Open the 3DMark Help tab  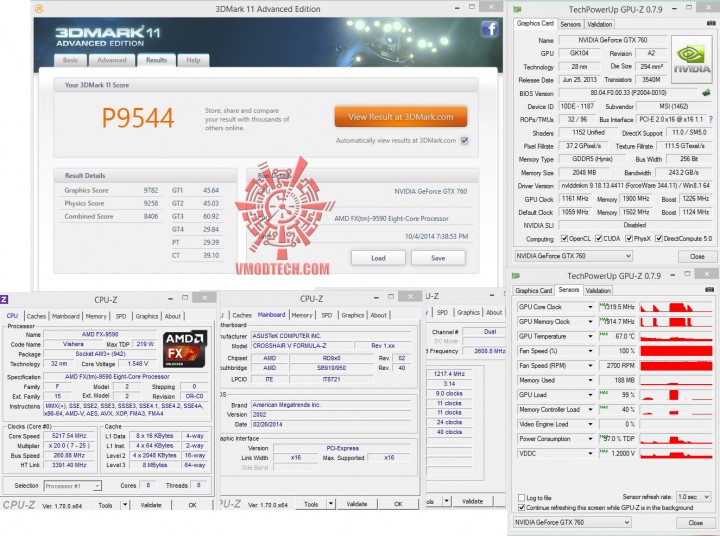point(193,60)
